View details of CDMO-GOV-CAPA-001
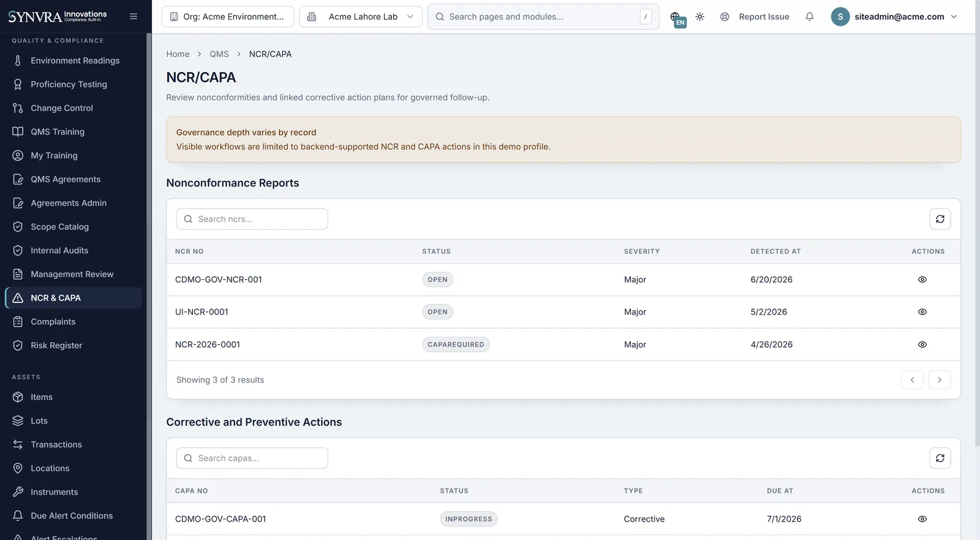 click(922, 519)
